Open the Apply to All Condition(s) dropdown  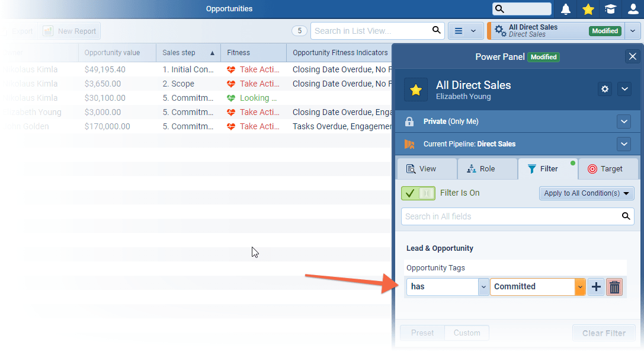(x=587, y=193)
